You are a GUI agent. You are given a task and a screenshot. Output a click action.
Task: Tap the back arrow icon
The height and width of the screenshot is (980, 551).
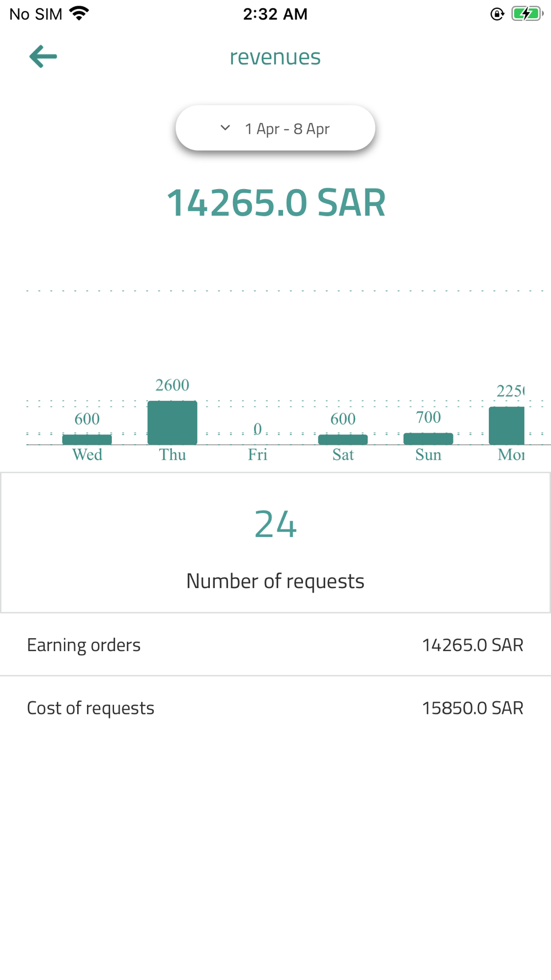pos(43,57)
